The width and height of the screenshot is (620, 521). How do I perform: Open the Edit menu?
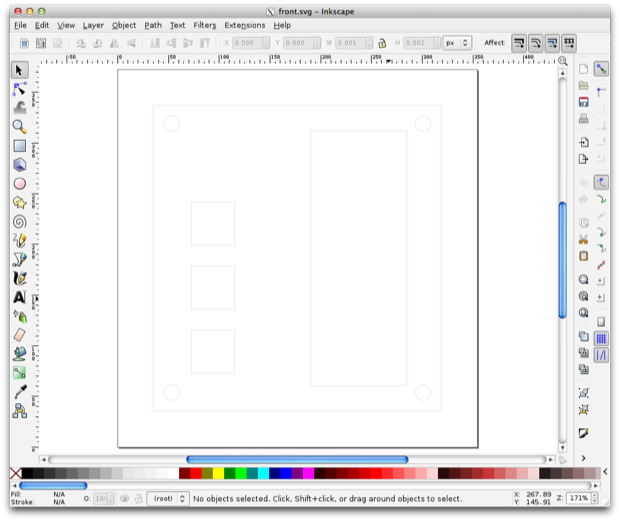(42, 25)
